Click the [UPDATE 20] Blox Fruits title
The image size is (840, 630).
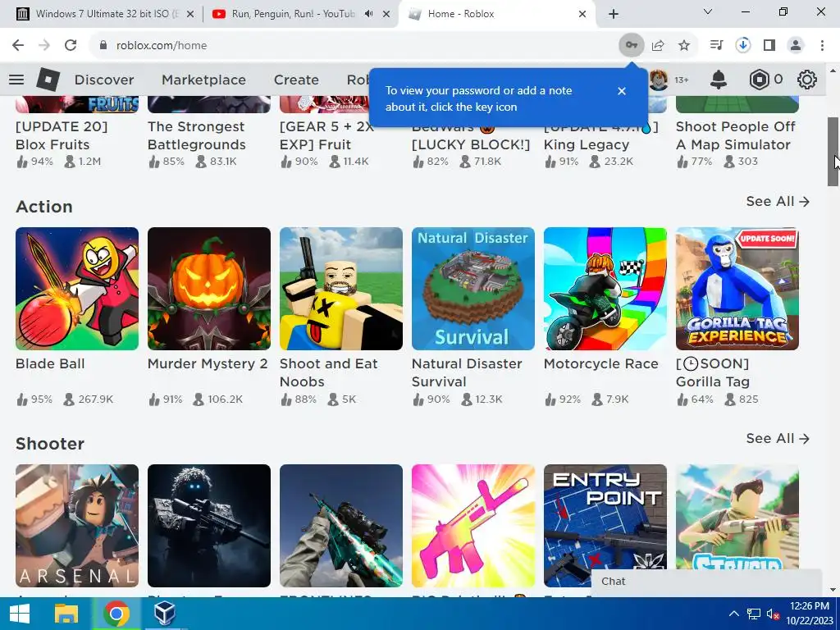tap(62, 135)
